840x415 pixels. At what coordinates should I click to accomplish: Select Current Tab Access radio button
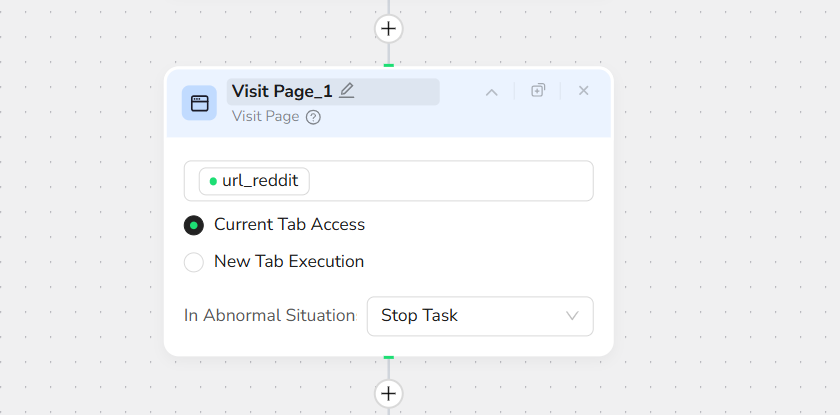click(x=194, y=225)
